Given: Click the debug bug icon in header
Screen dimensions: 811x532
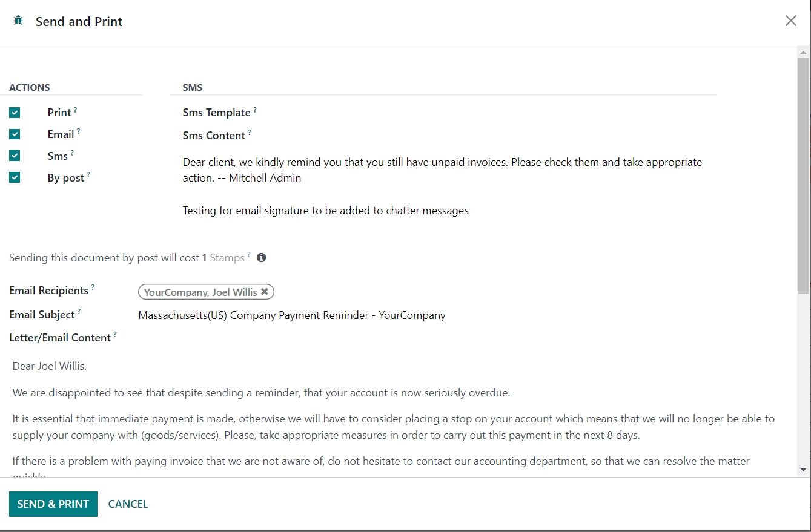Looking at the screenshot, I should tap(18, 21).
